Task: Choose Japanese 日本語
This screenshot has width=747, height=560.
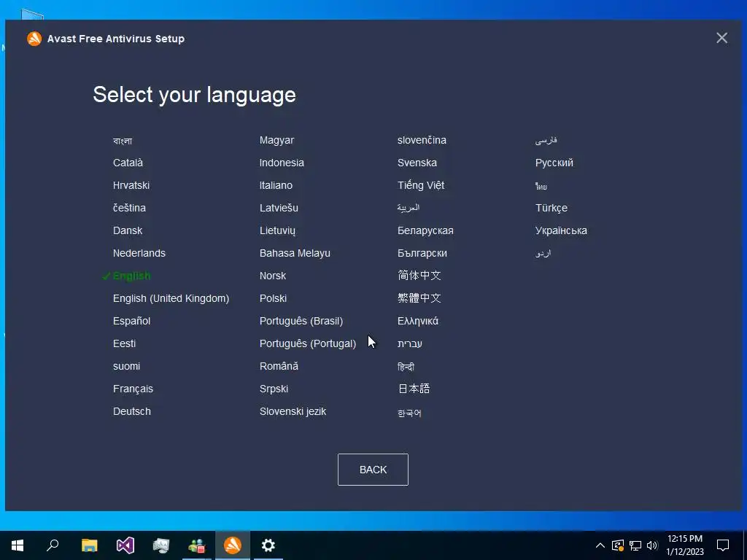Action: (414, 389)
